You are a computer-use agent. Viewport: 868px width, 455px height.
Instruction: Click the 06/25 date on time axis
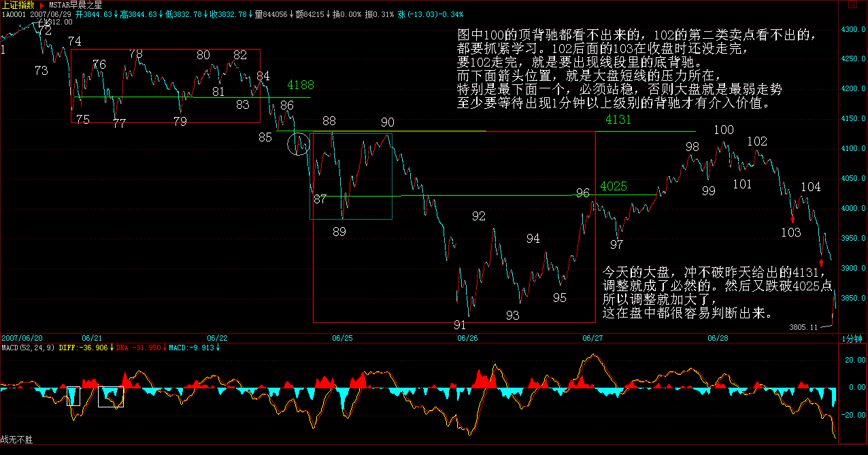[342, 337]
